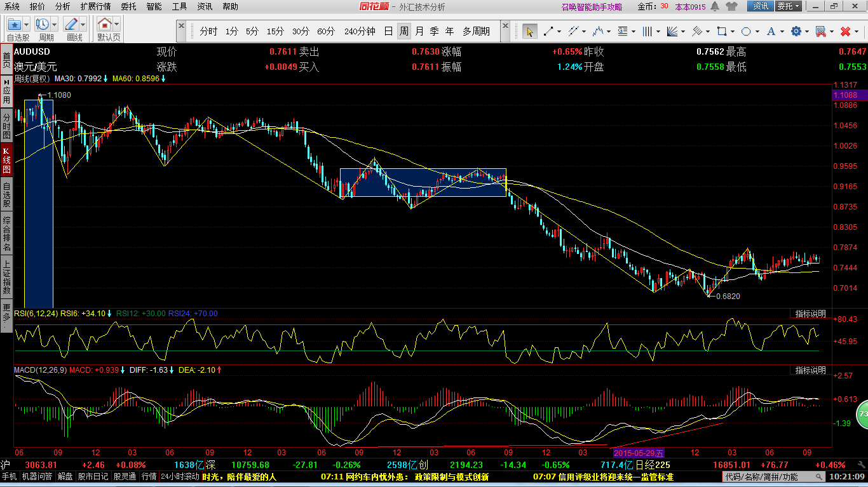Switch chart to 240分钟 period

pos(360,31)
